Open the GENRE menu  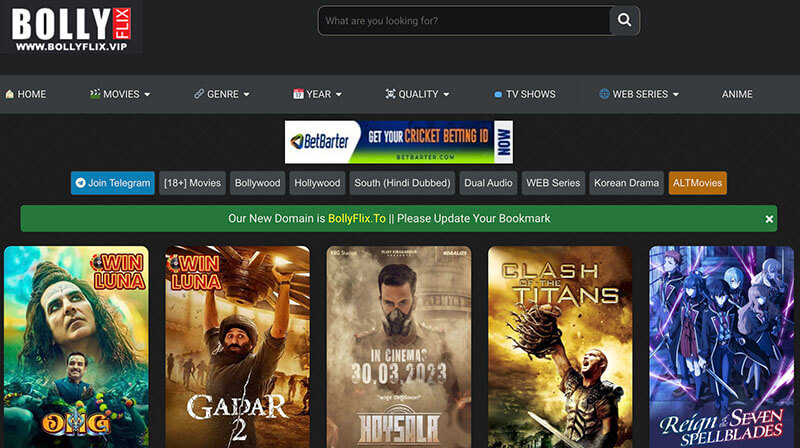coord(222,94)
